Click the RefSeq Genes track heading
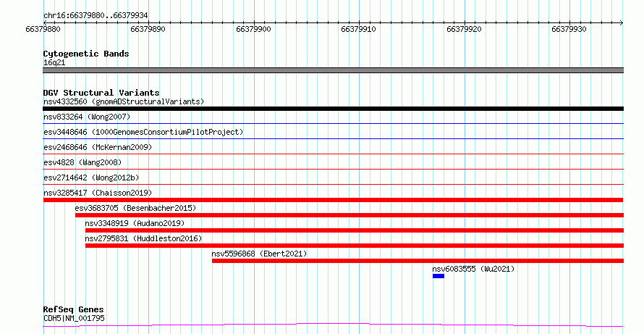Image resolution: width=644 pixels, height=334 pixels. point(73,309)
